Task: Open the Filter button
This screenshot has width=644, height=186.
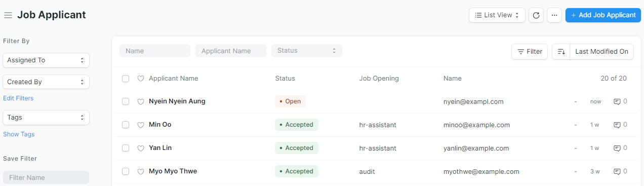Action: [530, 51]
